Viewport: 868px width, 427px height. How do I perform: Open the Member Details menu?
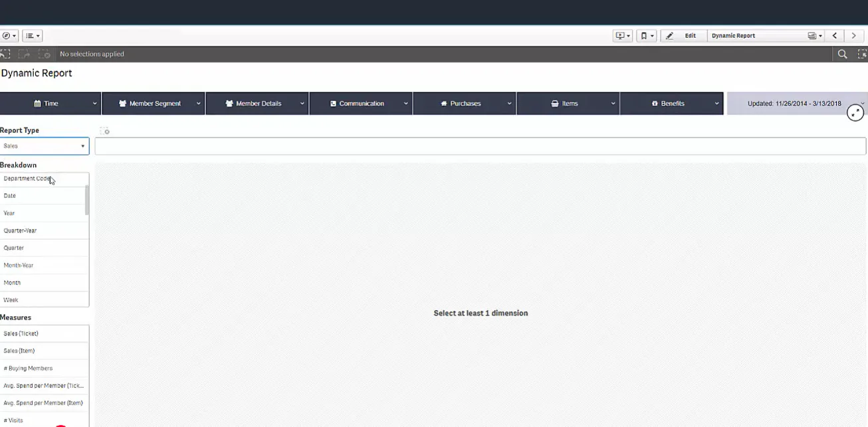[257, 104]
